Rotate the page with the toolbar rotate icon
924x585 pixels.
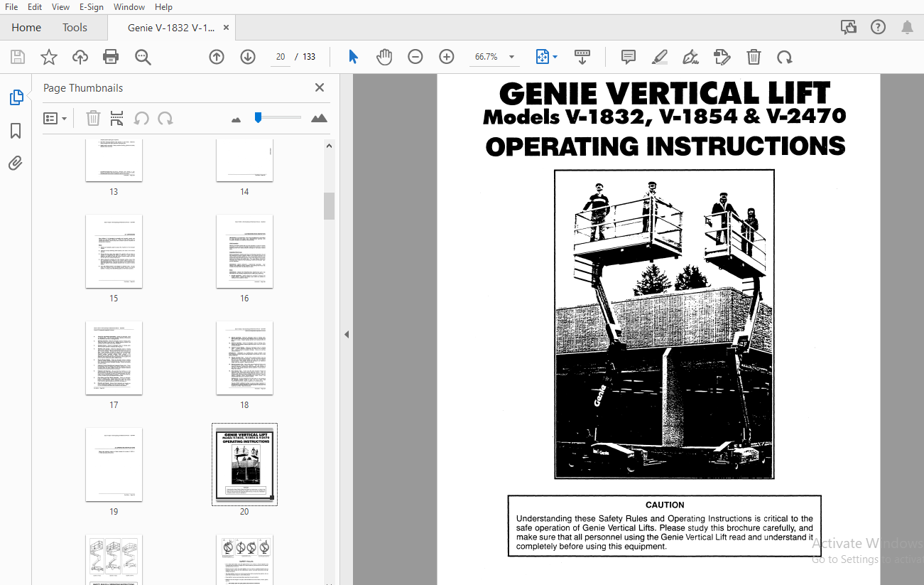coord(784,57)
